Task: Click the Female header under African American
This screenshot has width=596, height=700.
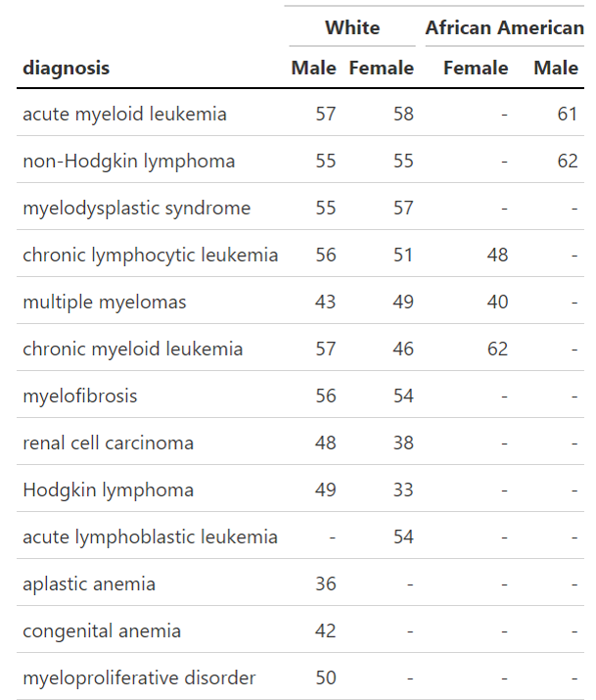Action: (476, 68)
